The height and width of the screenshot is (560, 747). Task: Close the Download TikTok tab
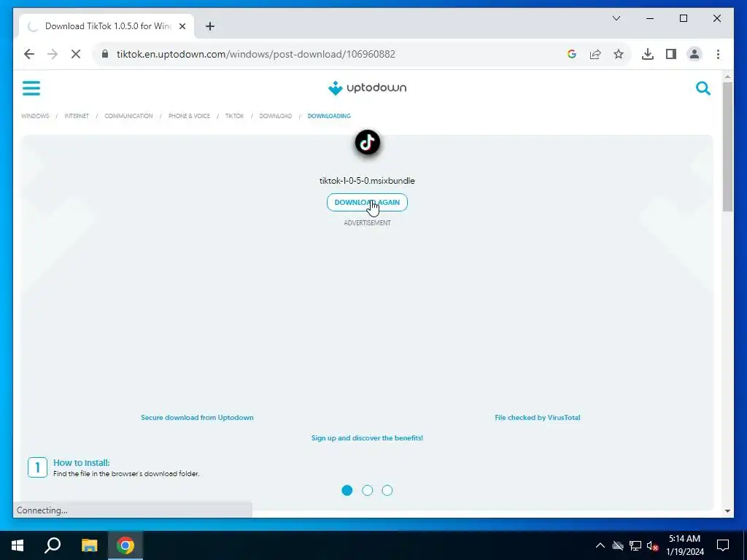coord(182,26)
